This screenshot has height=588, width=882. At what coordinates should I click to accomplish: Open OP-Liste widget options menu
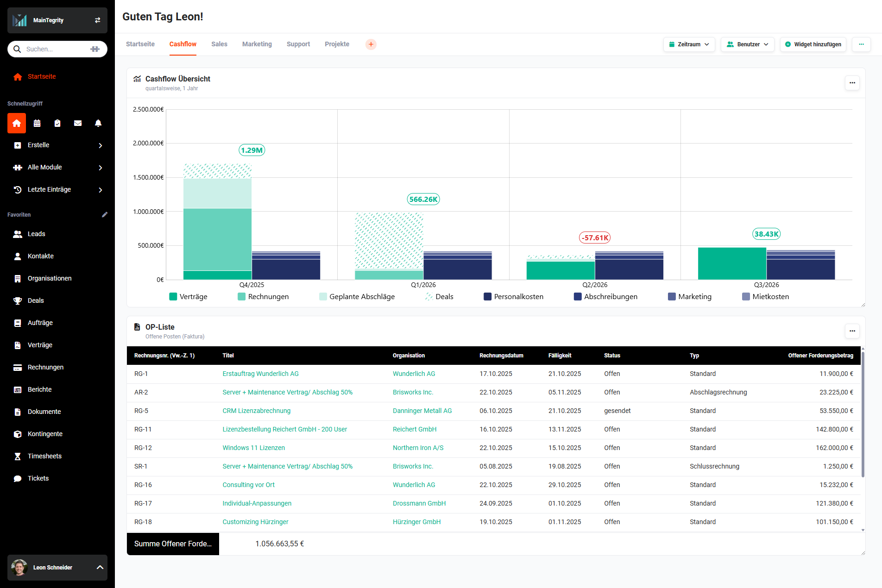[x=852, y=331]
